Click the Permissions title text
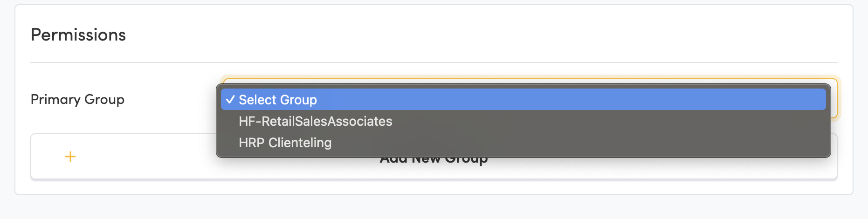 click(78, 35)
